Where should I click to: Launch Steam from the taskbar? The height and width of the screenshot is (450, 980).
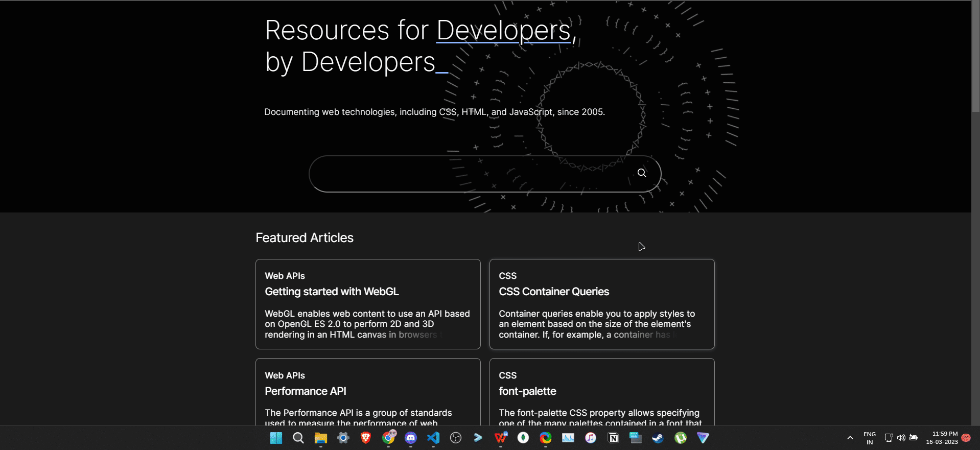click(658, 438)
